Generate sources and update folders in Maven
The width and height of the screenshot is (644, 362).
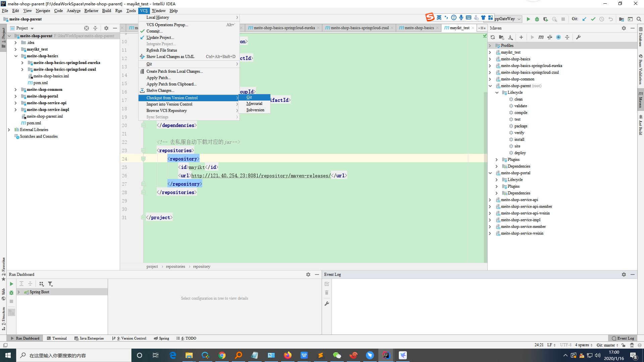(x=501, y=37)
